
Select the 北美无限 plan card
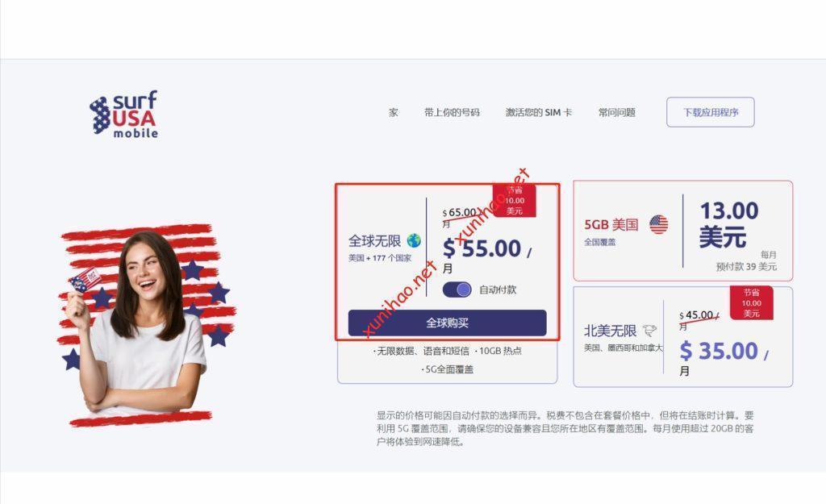682,337
